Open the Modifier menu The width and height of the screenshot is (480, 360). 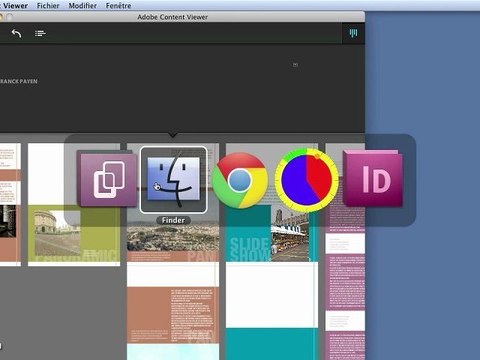tap(83, 6)
